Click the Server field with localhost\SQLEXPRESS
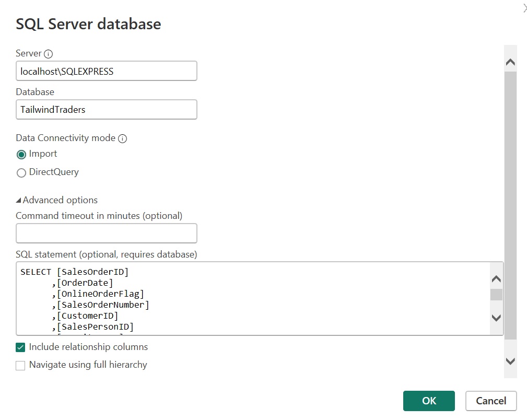 (x=107, y=71)
